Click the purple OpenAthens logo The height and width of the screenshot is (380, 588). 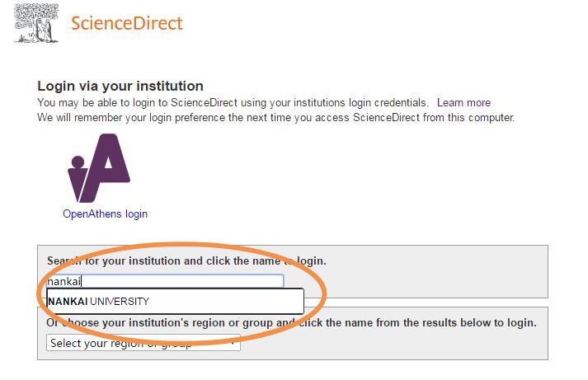[99, 168]
